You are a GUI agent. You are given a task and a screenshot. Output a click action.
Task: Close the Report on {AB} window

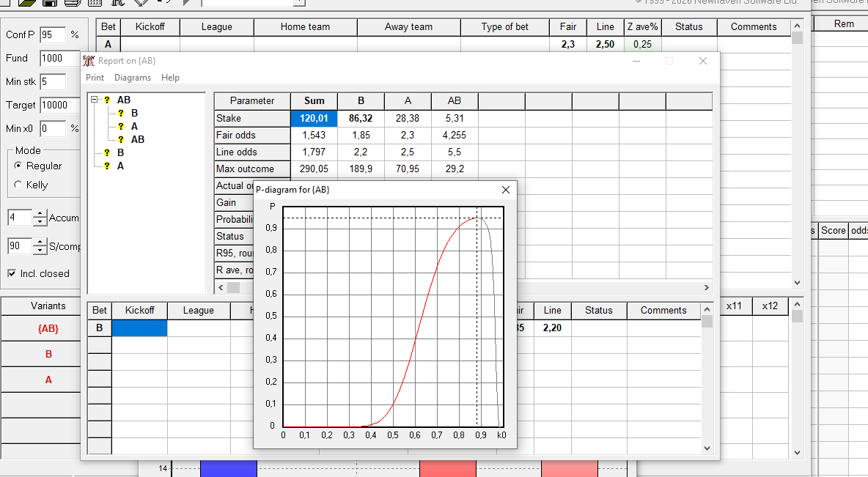tap(703, 61)
